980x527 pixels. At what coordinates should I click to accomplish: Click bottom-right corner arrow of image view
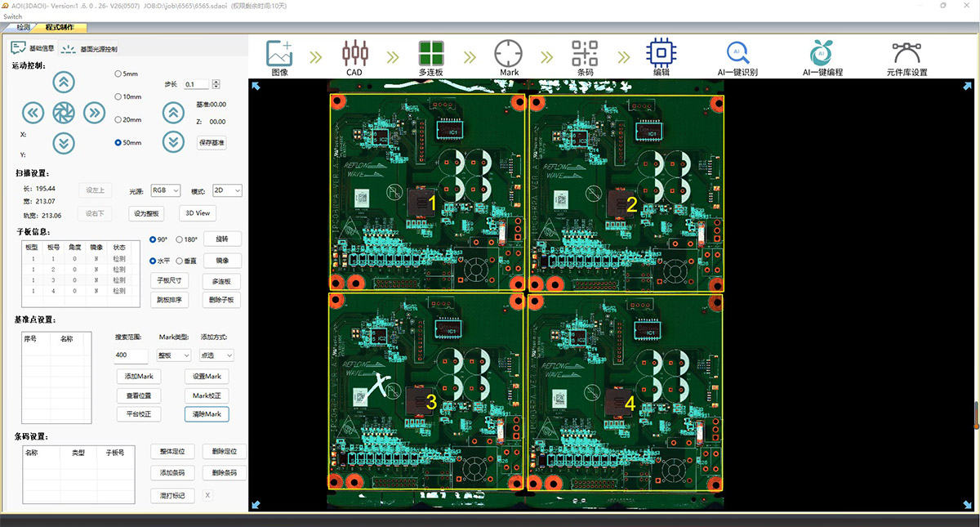click(x=969, y=505)
